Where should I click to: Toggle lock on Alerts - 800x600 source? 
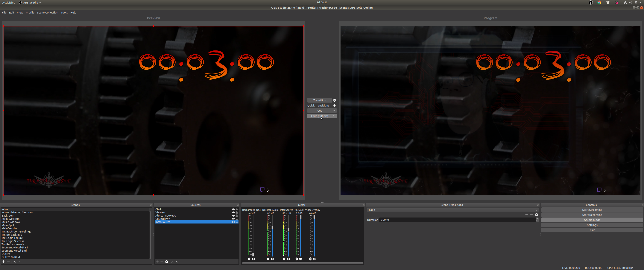tap(237, 216)
